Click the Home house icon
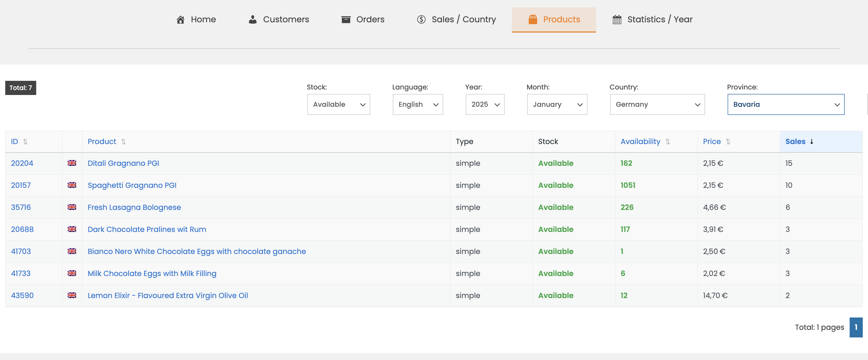868x360 pixels. pyautogui.click(x=180, y=20)
